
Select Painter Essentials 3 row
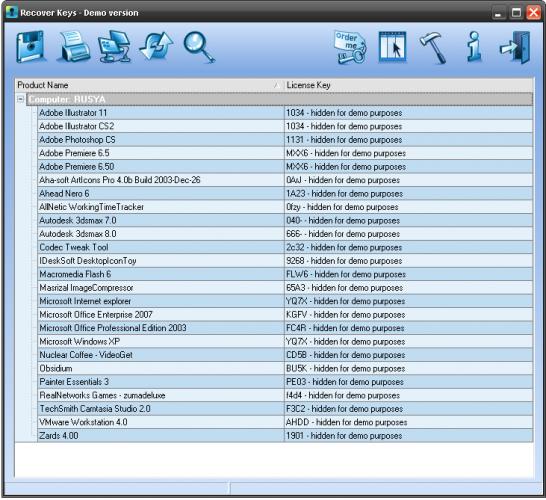[285, 382]
